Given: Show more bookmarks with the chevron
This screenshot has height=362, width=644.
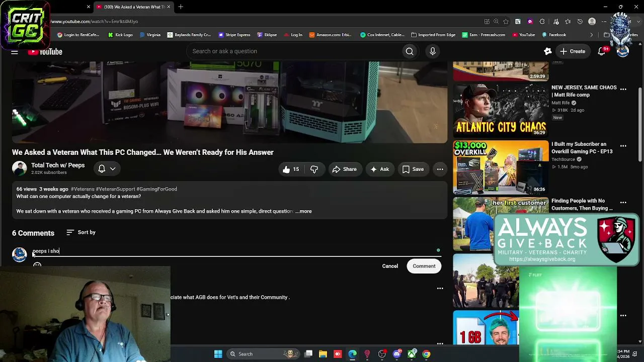Looking at the screenshot, I should pyautogui.click(x=591, y=35).
